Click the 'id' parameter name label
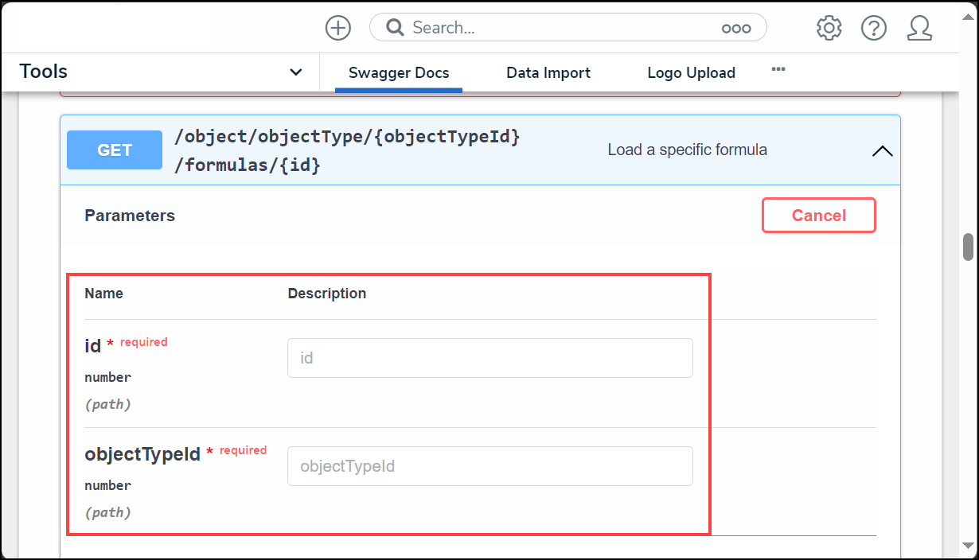 tap(93, 346)
